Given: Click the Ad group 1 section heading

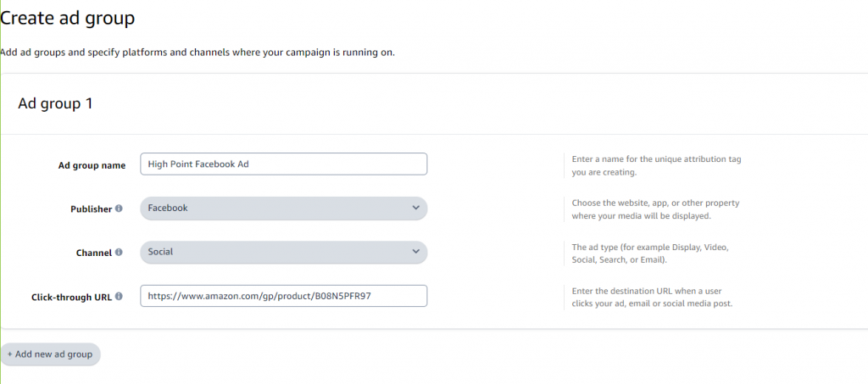Looking at the screenshot, I should click(x=55, y=104).
